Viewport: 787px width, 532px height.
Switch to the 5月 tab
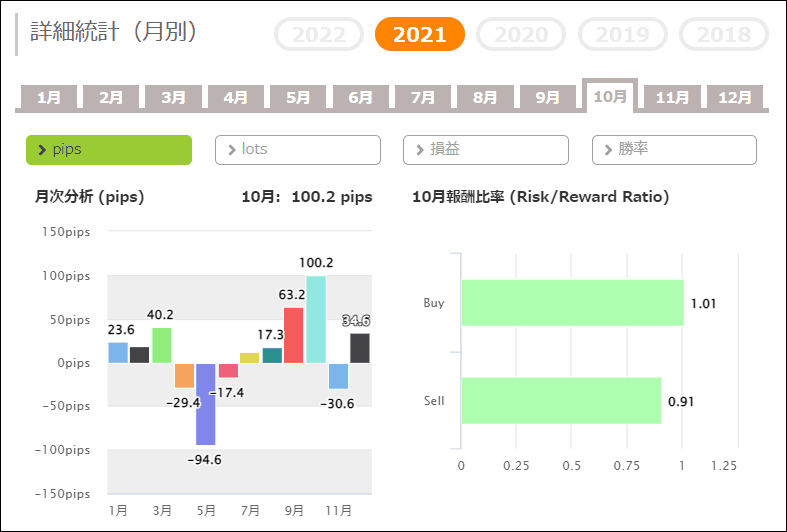pos(298,97)
